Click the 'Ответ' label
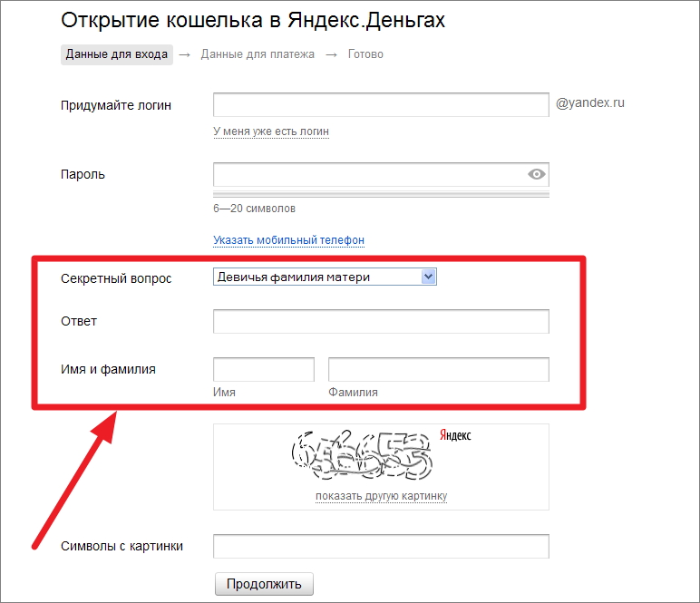 point(79,321)
